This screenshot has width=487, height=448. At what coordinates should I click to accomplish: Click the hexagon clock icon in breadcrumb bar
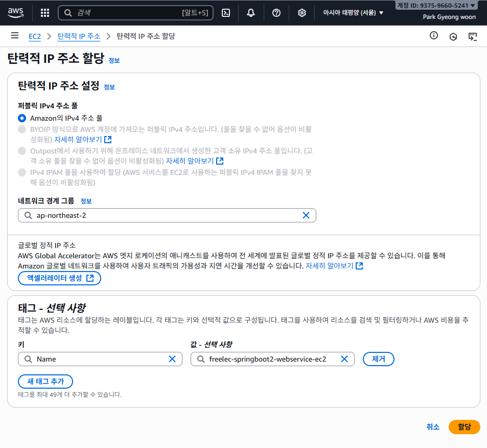click(x=453, y=37)
